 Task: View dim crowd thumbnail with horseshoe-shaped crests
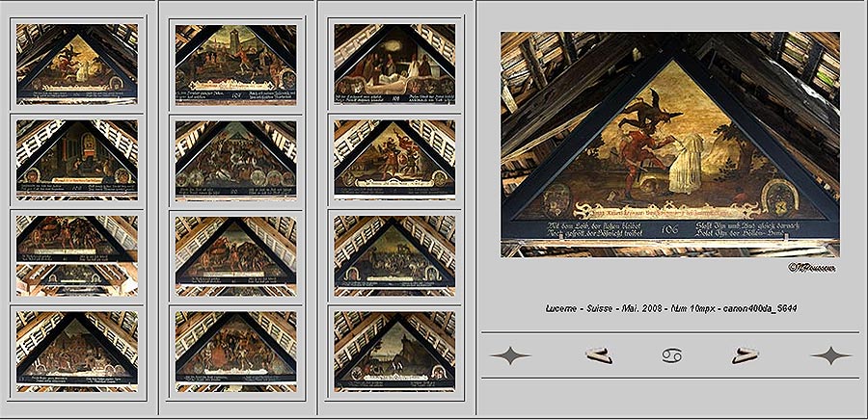pos(394,255)
